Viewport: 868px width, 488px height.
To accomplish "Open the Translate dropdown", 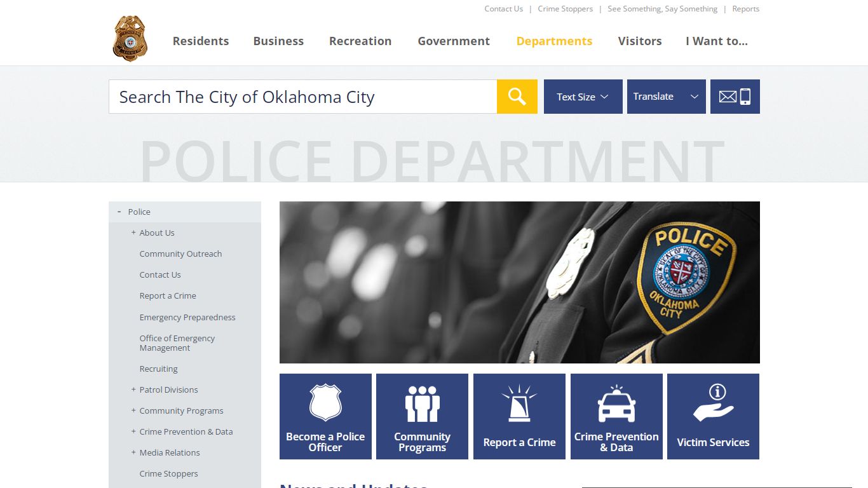I will click(x=667, y=97).
